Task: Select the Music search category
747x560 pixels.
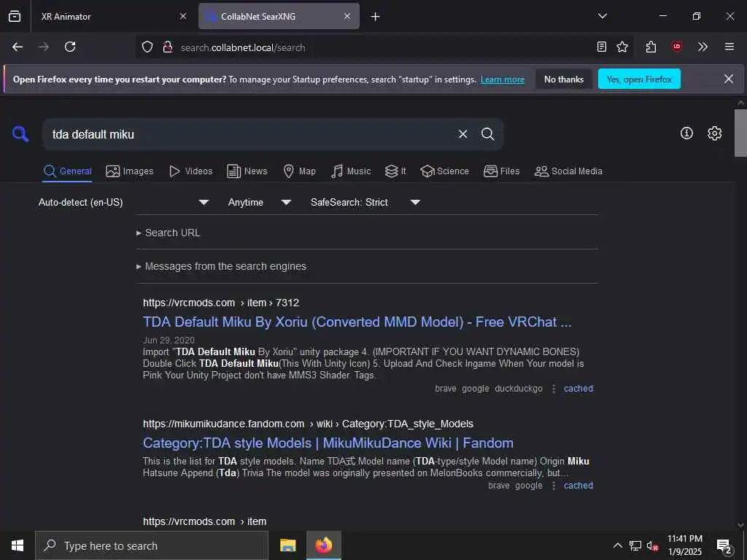Action: pos(351,171)
